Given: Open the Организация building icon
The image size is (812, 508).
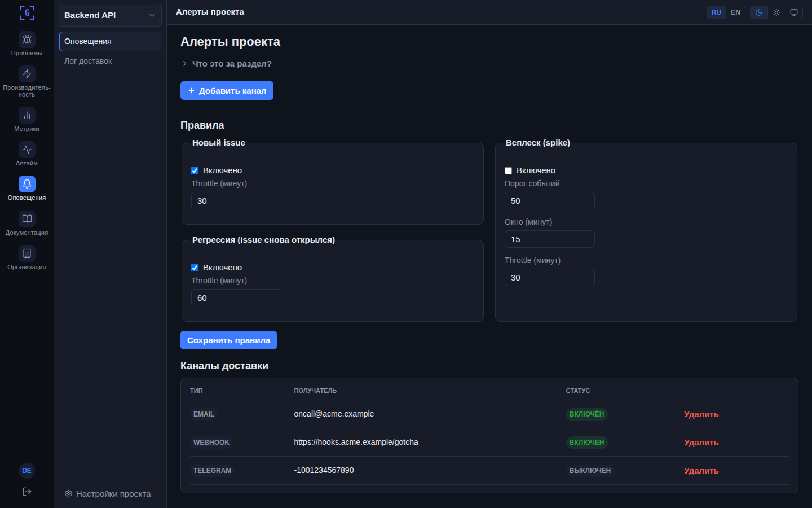Looking at the screenshot, I should click(27, 253).
